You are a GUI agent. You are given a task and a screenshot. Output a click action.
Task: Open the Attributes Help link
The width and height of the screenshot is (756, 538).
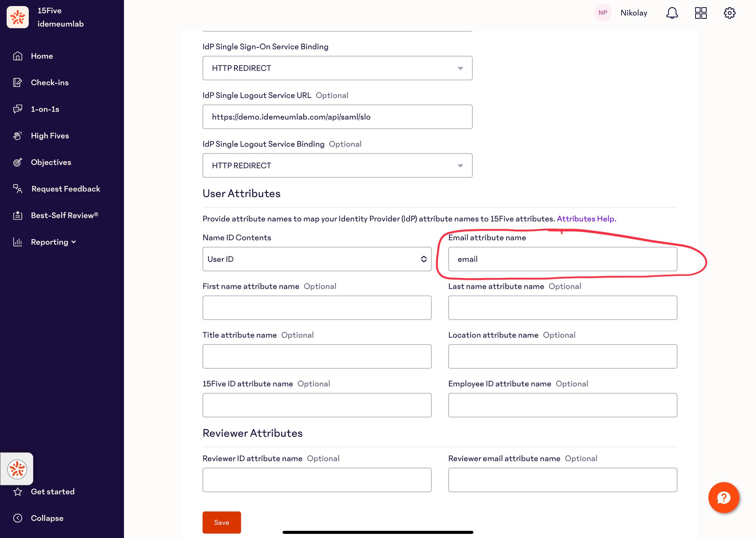point(586,219)
